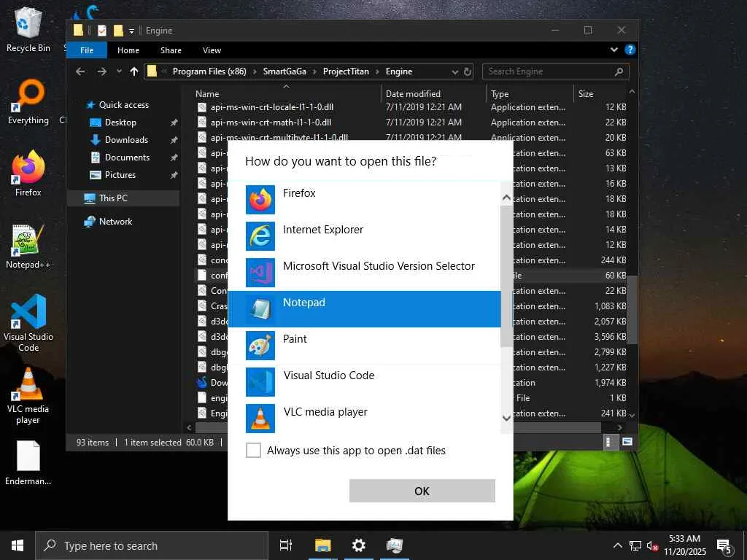Screen dimensions: 747x560
Task: Open Desktop in navigation pane
Action: pos(120,122)
